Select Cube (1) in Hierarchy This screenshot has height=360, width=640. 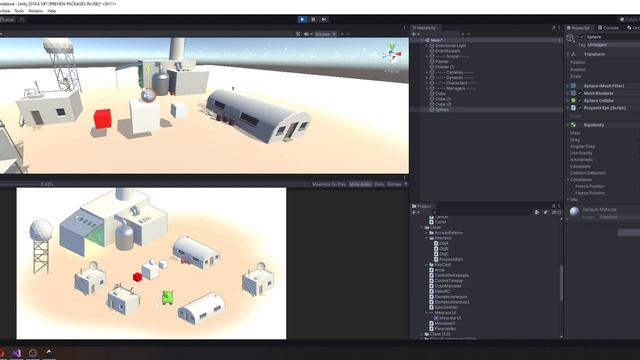tap(443, 99)
